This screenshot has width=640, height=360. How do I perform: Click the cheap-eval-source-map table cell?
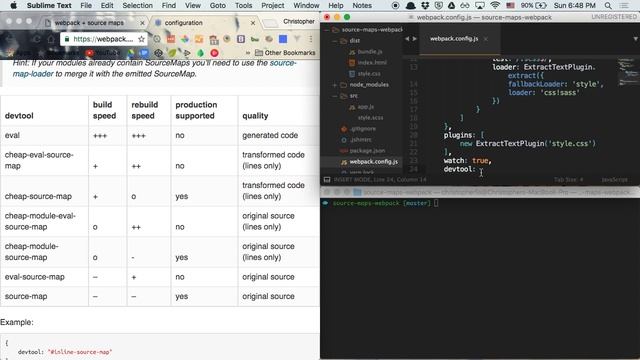click(44, 160)
